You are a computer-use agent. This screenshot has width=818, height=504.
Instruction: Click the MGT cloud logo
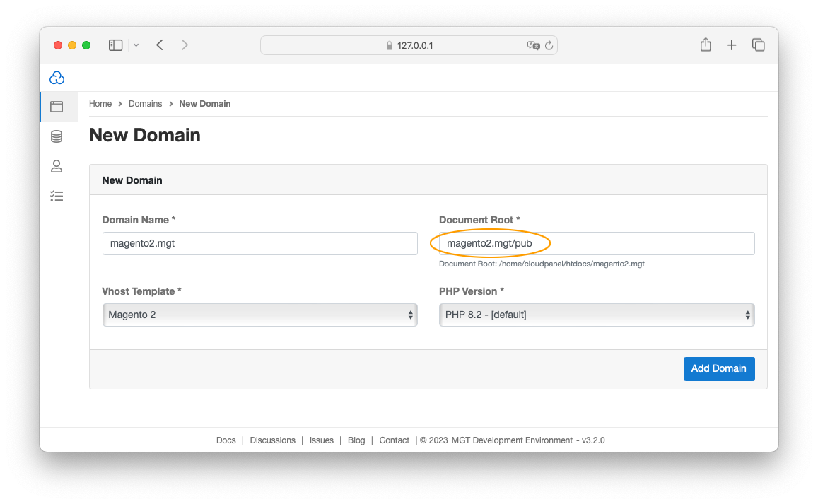tap(57, 78)
